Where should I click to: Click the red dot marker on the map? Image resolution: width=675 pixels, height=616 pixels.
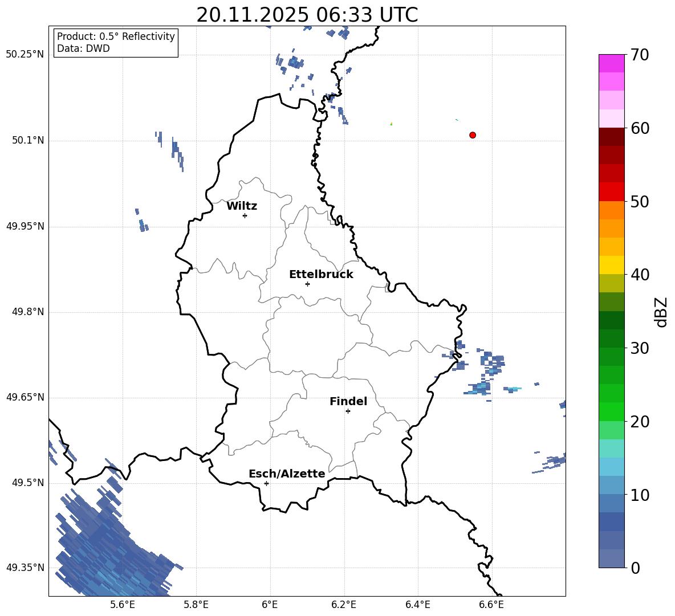coord(473,135)
